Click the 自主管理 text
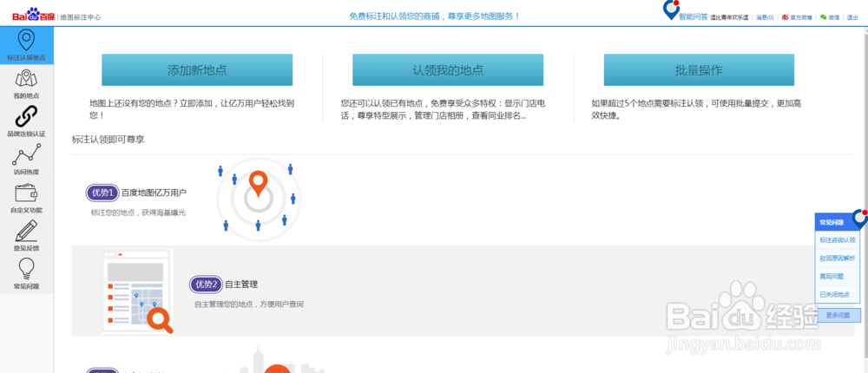This screenshot has width=868, height=373. tap(241, 285)
